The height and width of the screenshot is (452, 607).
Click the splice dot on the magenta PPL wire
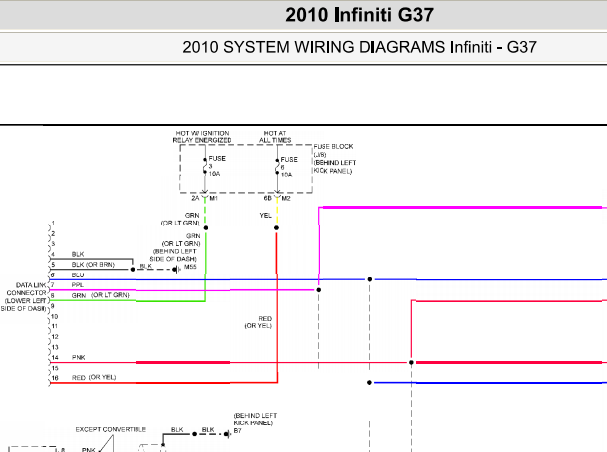pyautogui.click(x=319, y=289)
